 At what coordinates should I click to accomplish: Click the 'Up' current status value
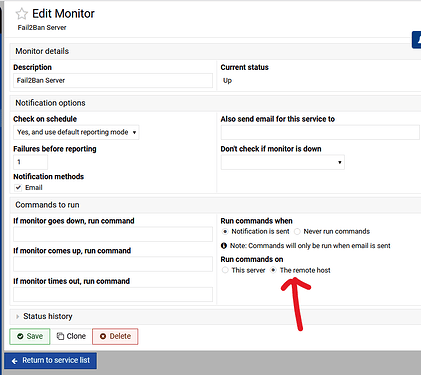pos(227,81)
